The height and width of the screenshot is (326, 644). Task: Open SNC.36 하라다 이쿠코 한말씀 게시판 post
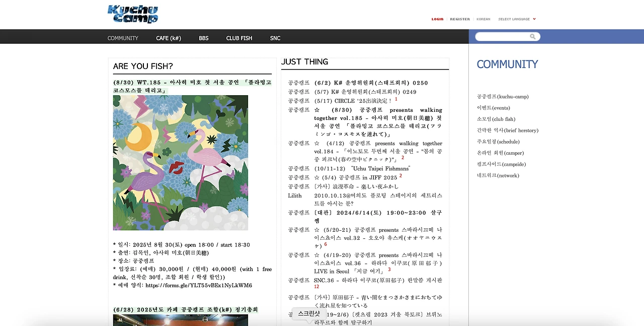(x=378, y=280)
